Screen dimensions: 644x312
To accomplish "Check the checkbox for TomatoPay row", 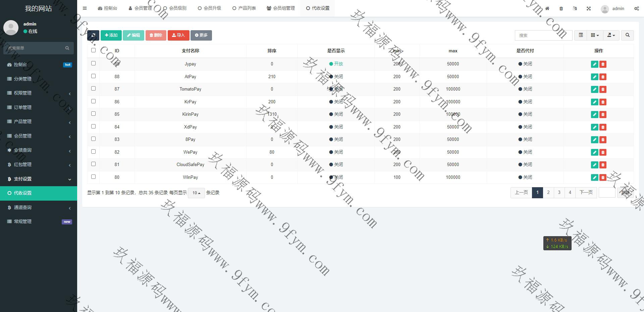I will tap(93, 89).
